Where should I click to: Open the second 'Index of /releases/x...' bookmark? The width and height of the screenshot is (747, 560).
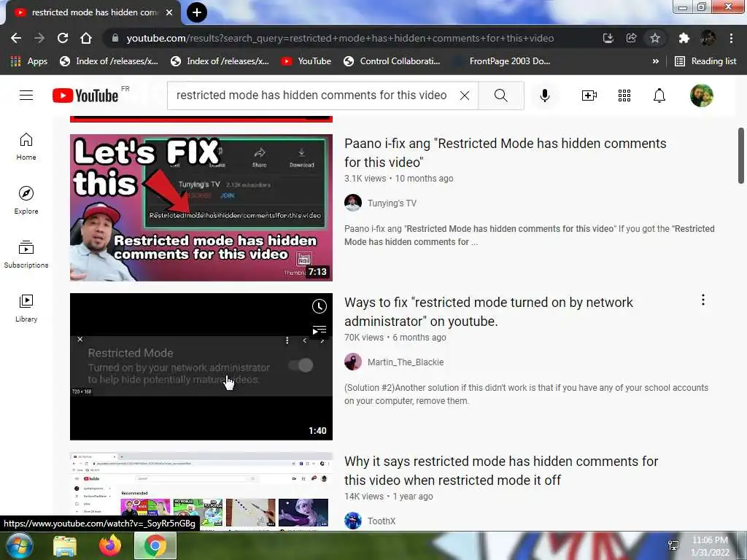click(x=220, y=61)
